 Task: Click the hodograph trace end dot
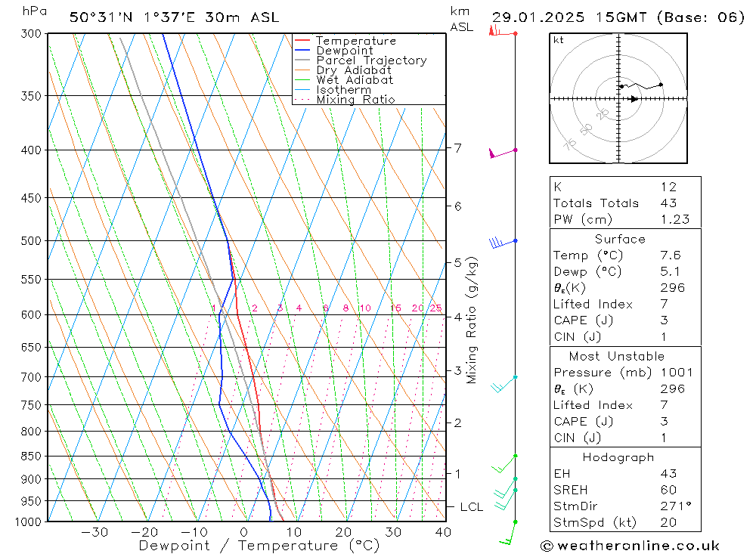point(661,85)
